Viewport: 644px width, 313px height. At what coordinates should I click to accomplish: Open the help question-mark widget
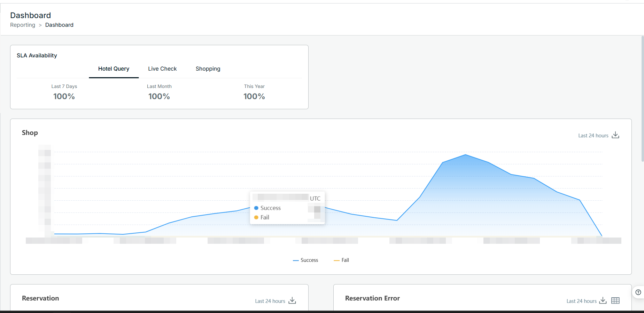click(638, 292)
